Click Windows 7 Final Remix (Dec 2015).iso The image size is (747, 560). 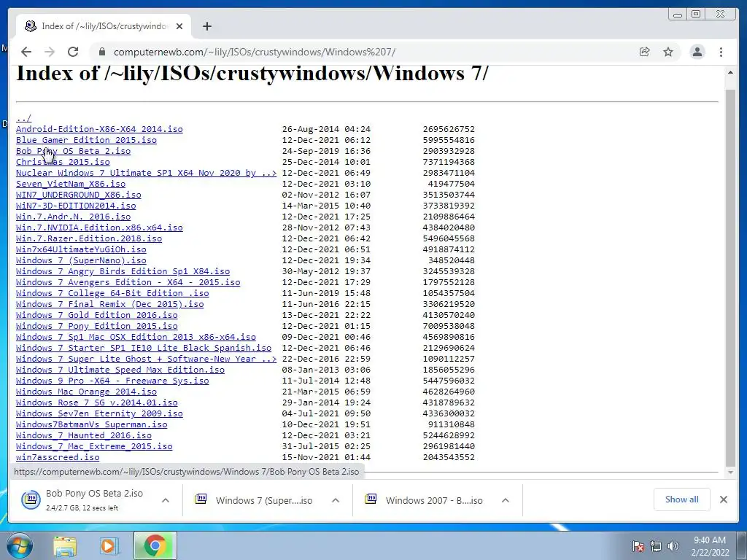[x=109, y=304]
